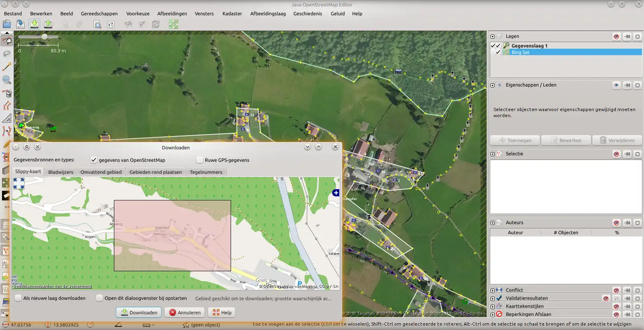Screen dimensions: 644x330
Task: Select the draw nodes tool
Action: click(x=7, y=67)
